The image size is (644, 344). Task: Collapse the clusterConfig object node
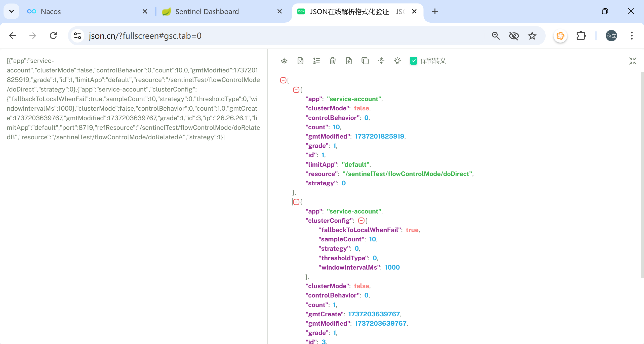(361, 221)
